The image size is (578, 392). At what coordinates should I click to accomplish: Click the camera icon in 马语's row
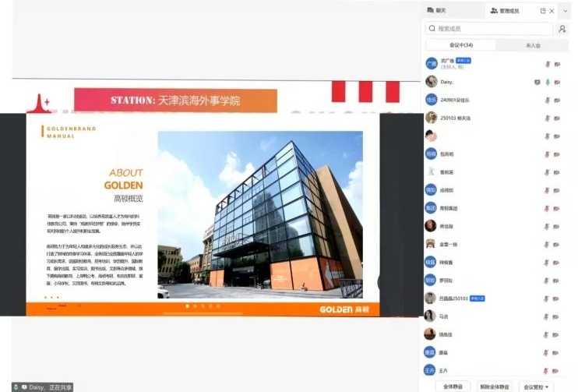click(557, 316)
